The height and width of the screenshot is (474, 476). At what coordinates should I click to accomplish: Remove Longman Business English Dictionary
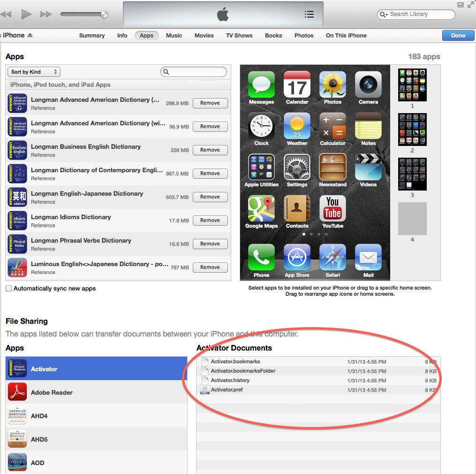coord(210,150)
